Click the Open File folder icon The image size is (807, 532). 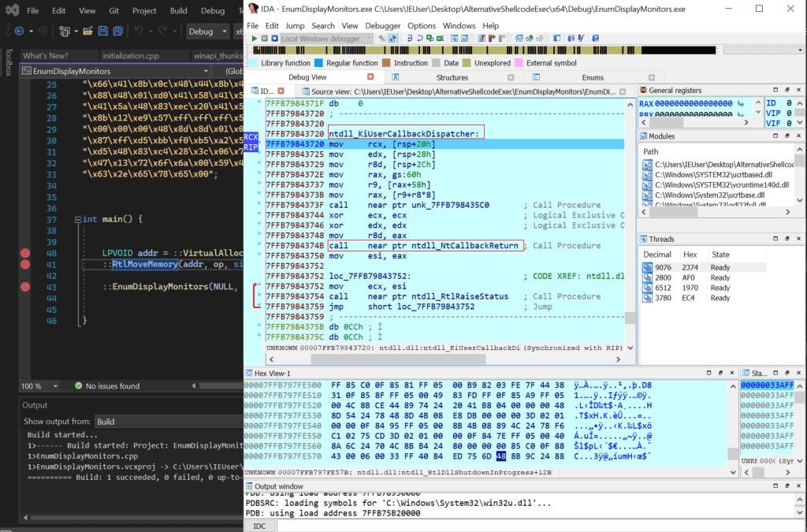87,32
